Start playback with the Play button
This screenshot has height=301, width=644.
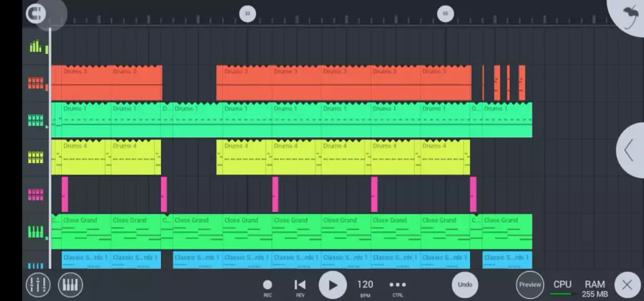click(x=332, y=285)
